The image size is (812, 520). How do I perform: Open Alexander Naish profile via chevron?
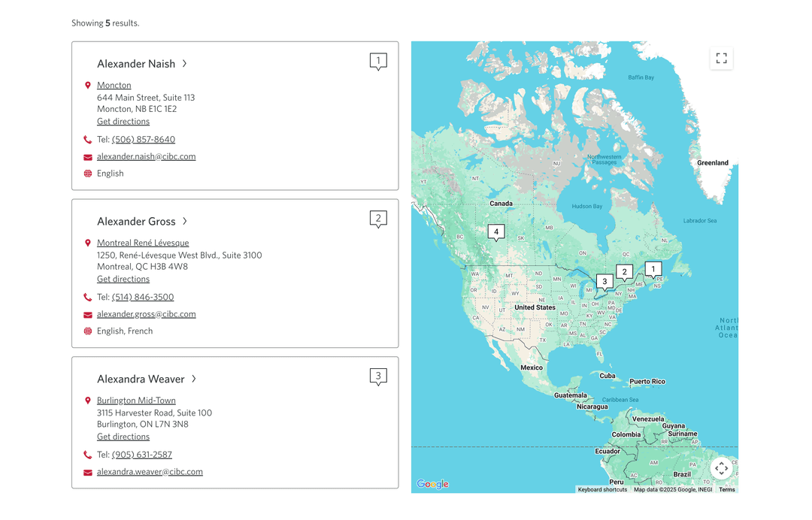[x=184, y=64]
